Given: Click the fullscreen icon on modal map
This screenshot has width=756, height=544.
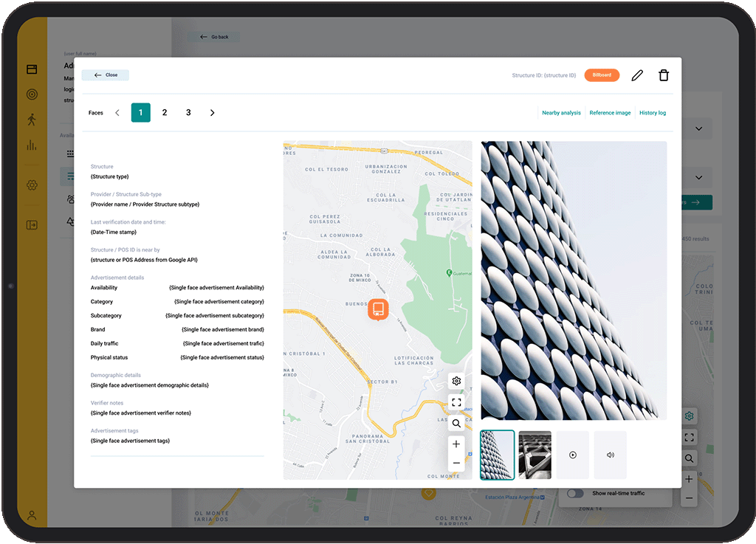Looking at the screenshot, I should pyautogui.click(x=456, y=402).
